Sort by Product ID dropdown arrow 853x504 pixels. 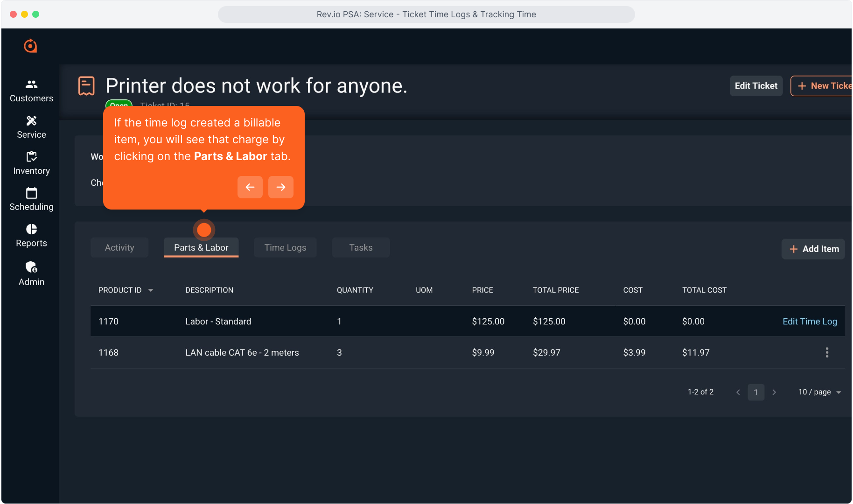(151, 290)
